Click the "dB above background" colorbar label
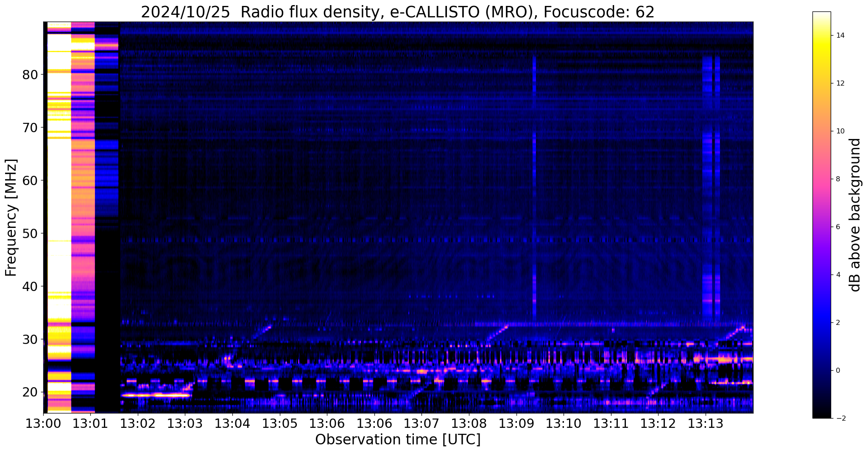 click(855, 215)
